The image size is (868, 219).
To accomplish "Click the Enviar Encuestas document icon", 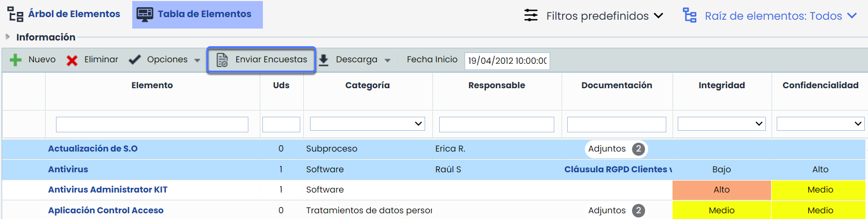I will (x=222, y=60).
